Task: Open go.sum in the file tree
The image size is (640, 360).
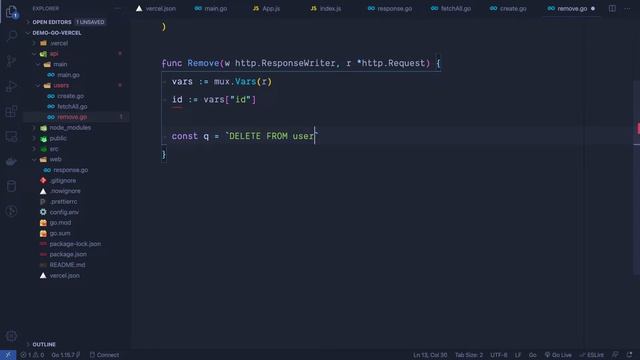Action: point(60,233)
